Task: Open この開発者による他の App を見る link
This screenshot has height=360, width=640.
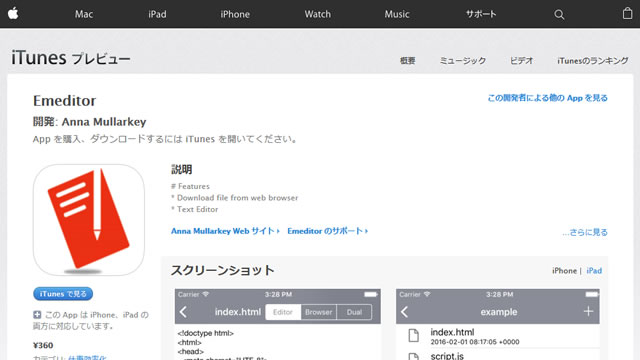Action: (x=547, y=98)
